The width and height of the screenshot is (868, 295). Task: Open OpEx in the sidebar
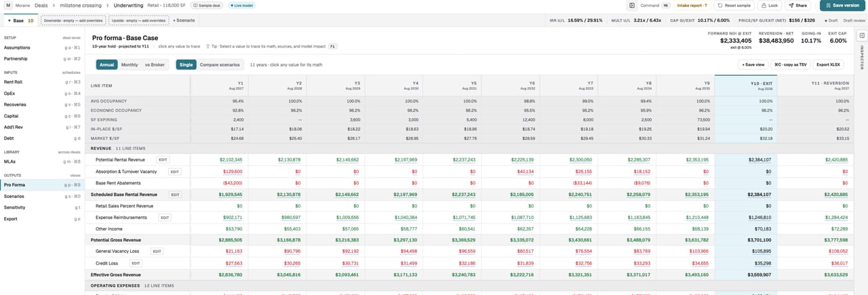(43, 94)
